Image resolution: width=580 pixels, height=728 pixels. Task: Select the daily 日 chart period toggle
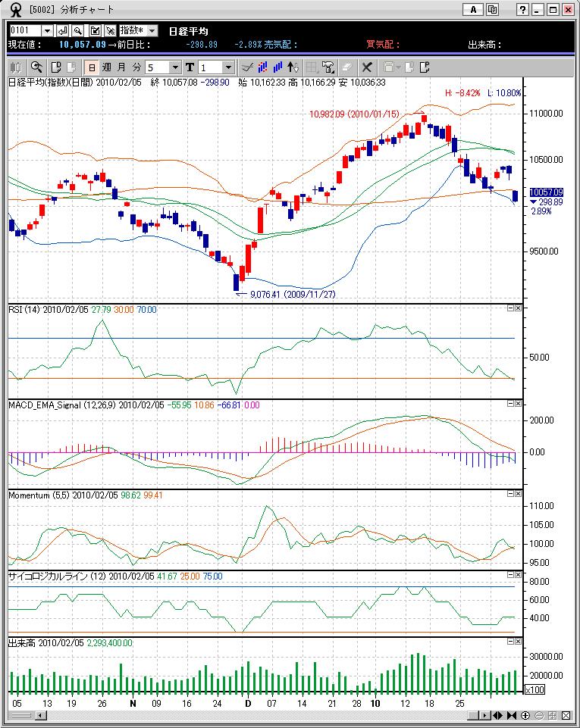click(x=92, y=67)
